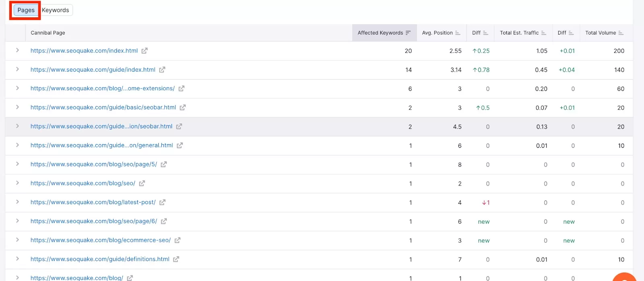Sort by Total Est. Traffic column
Viewport: 644px width, 281px height.
(x=544, y=33)
